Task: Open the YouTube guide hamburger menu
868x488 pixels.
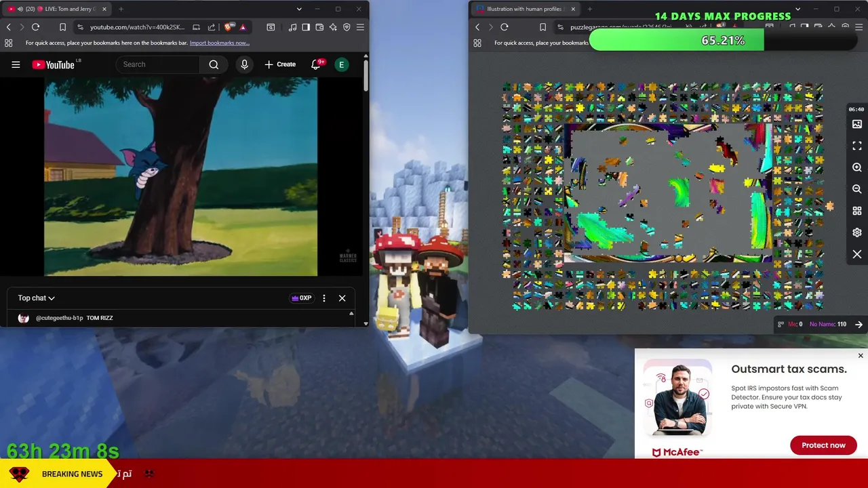Action: coord(16,64)
